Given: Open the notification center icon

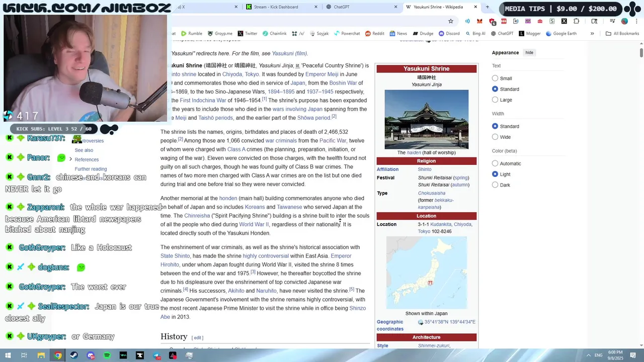Looking at the screenshot, I should point(634,355).
